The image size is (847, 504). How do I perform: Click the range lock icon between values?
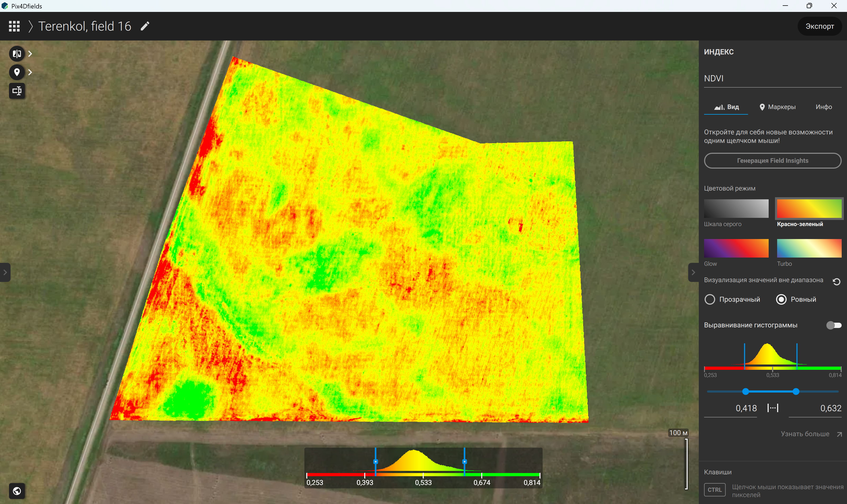pyautogui.click(x=773, y=408)
